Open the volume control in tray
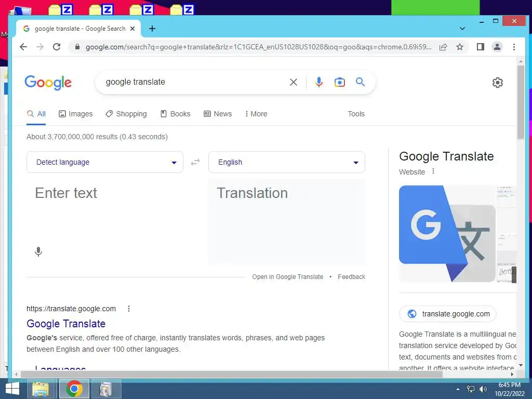 [483, 389]
